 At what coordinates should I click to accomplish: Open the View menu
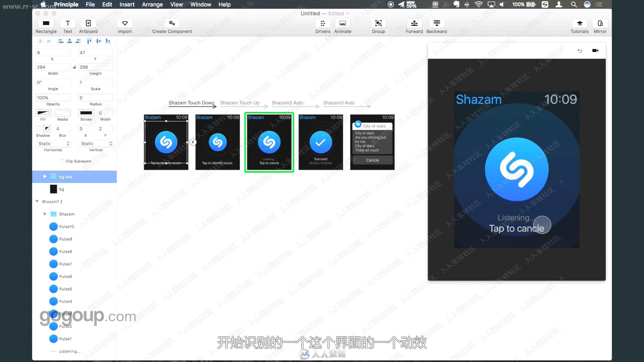[176, 5]
